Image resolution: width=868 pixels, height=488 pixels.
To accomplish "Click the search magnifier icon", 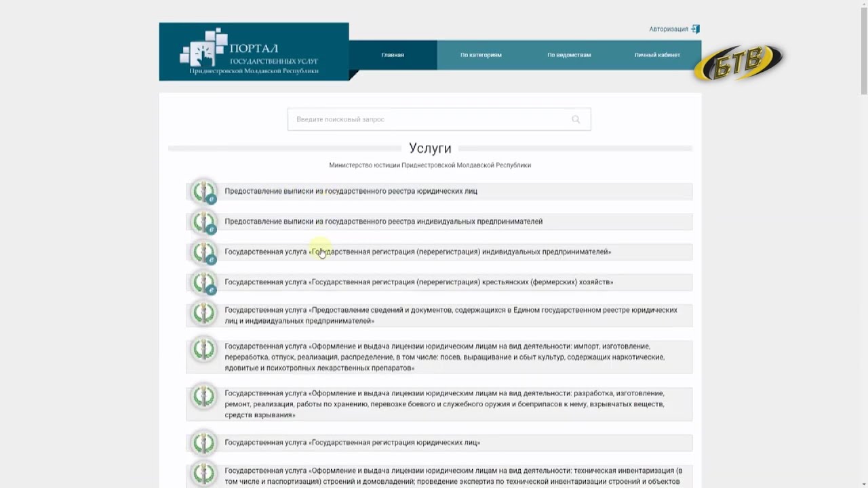I will [576, 119].
